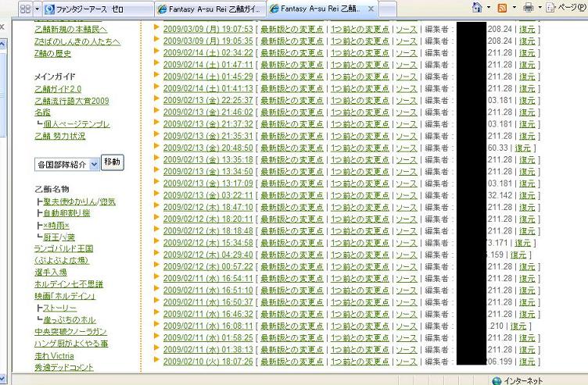The height and width of the screenshot is (385, 588).
Task: Click 復元 for revision 2009/02/13 03:22:11
Action: point(527,195)
